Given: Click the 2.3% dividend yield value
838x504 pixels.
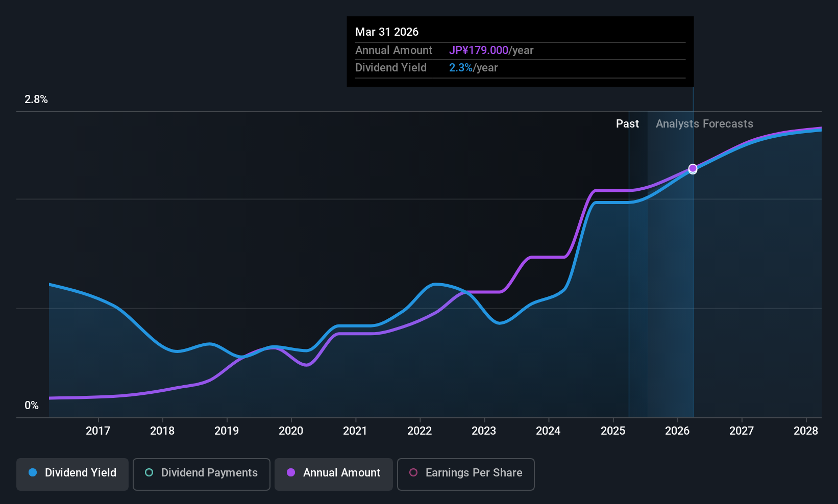Looking at the screenshot, I should point(461,68).
